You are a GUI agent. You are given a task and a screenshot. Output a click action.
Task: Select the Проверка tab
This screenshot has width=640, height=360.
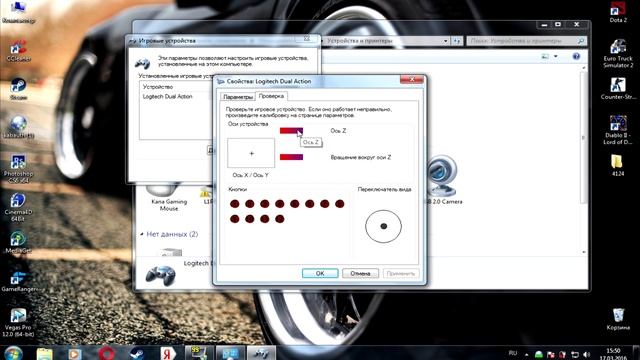271,96
